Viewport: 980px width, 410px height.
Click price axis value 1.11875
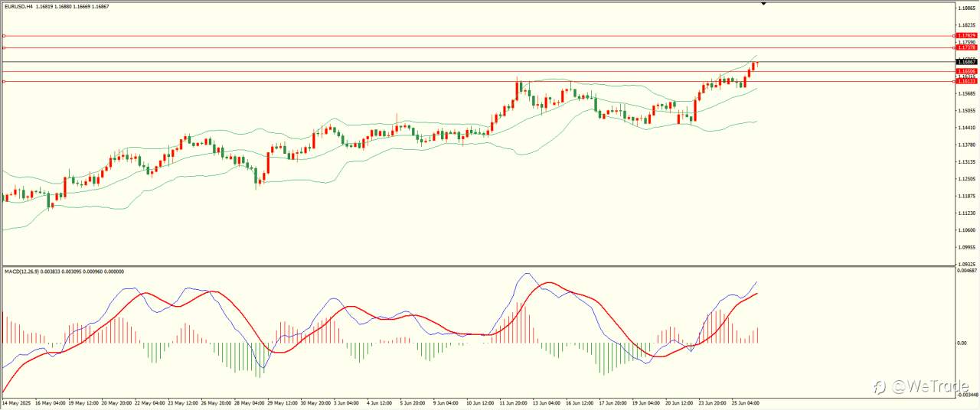966,196
